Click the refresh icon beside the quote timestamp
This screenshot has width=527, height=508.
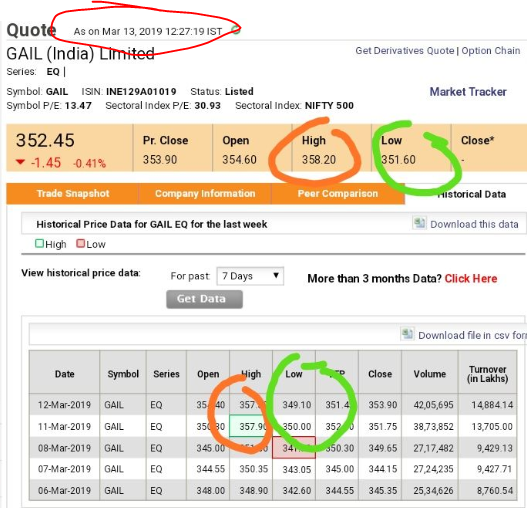(x=236, y=30)
